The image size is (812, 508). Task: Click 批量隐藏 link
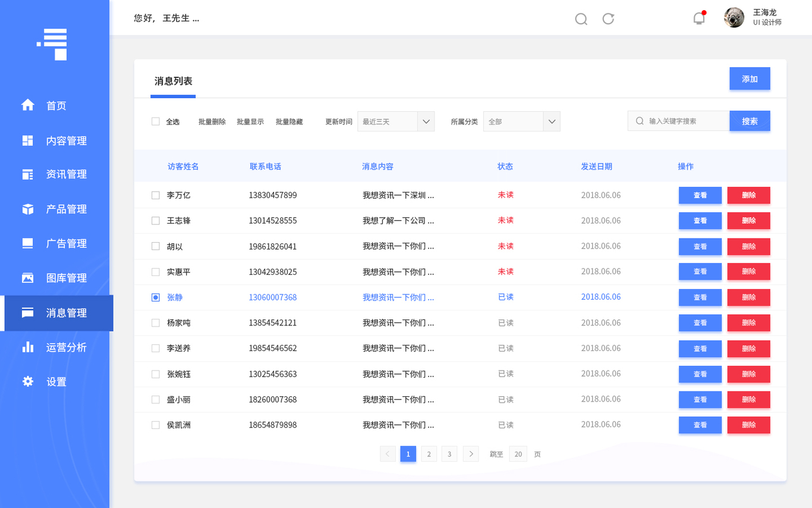[289, 121]
